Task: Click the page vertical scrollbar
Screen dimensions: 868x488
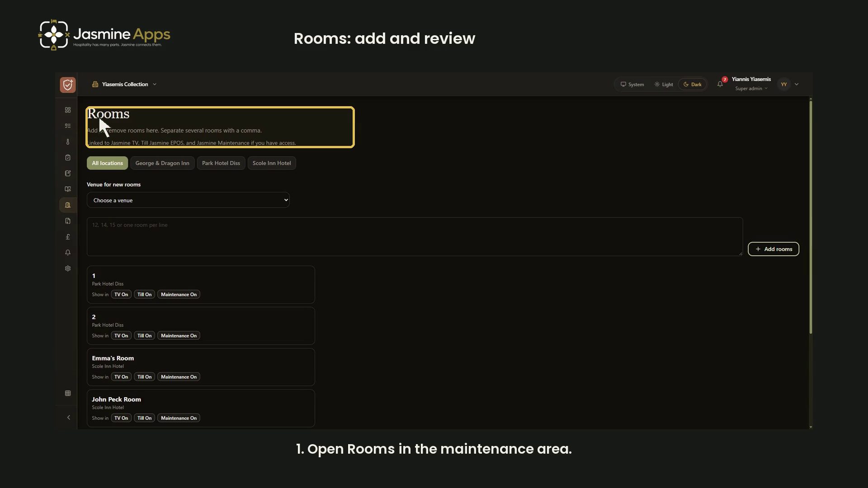Action: coord(811,217)
